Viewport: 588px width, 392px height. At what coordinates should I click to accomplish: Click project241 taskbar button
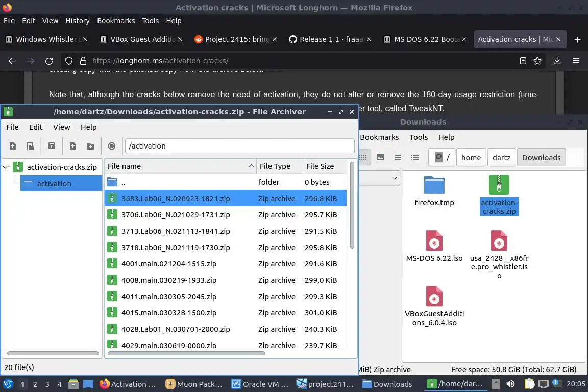coord(326,384)
